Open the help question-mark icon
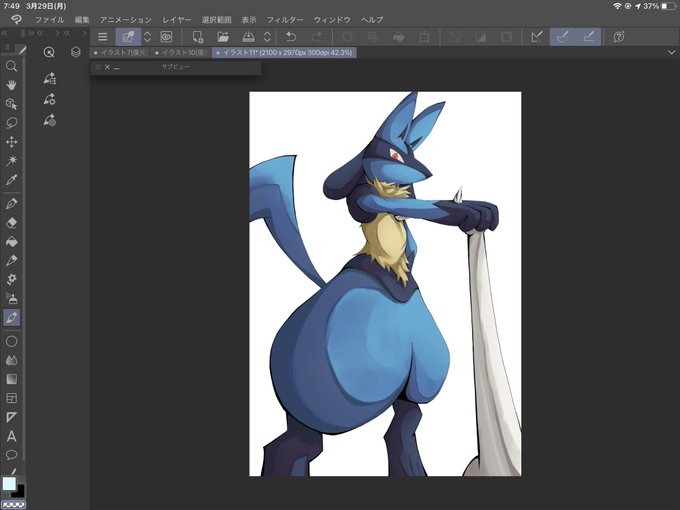Screen dimensions: 680x510 (x=619, y=37)
